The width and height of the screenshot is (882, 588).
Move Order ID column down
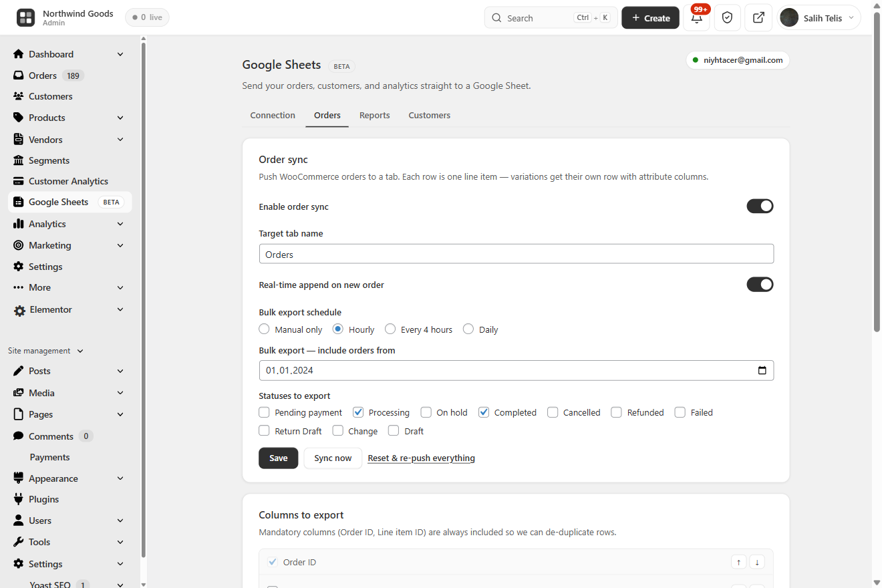tap(757, 562)
